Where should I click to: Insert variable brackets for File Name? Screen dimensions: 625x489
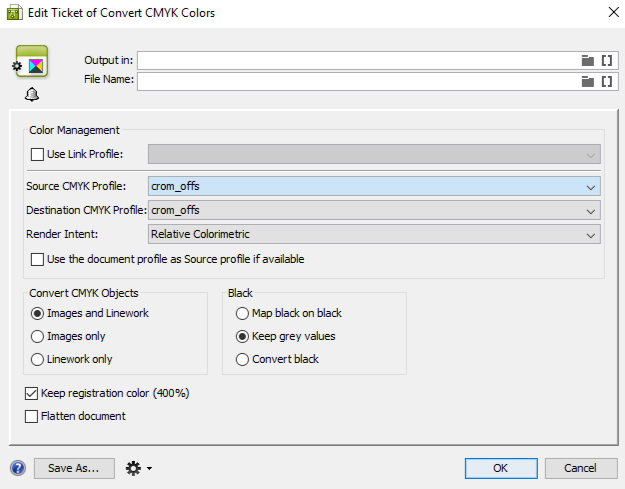pos(606,81)
